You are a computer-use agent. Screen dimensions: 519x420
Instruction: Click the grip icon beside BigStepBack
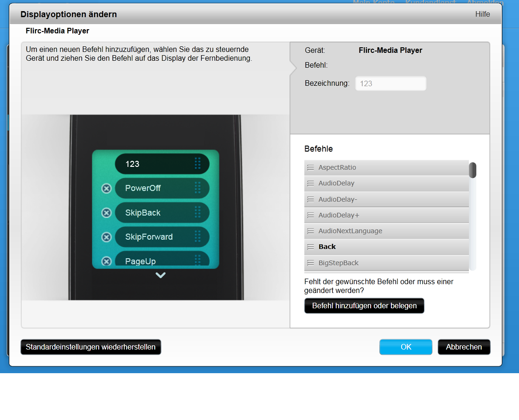[310, 263]
